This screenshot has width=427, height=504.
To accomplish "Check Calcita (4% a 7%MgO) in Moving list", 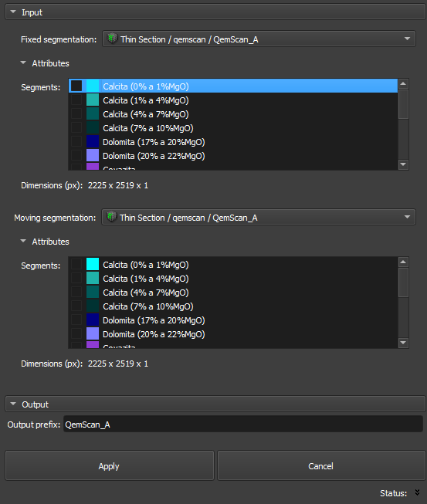I will tap(76, 293).
